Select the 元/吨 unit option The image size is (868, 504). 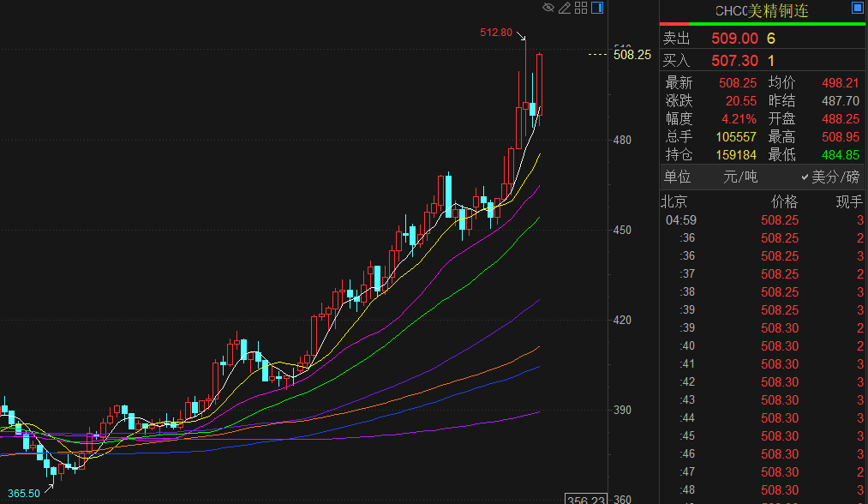[740, 177]
